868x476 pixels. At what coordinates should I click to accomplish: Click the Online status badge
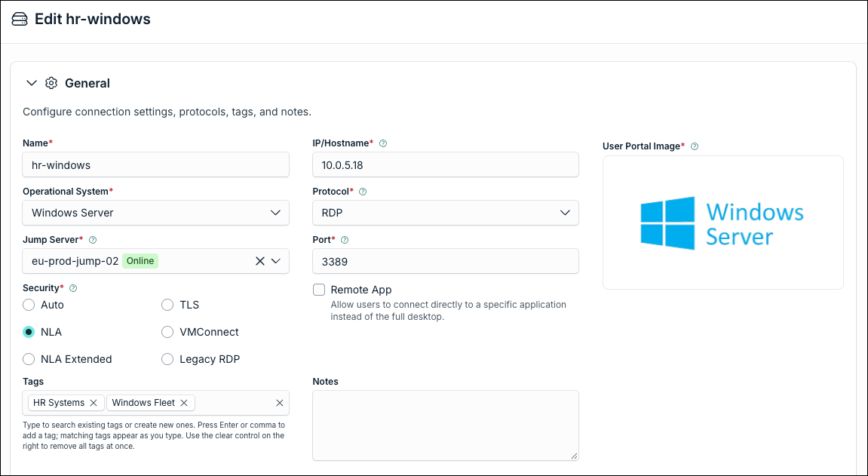click(140, 261)
